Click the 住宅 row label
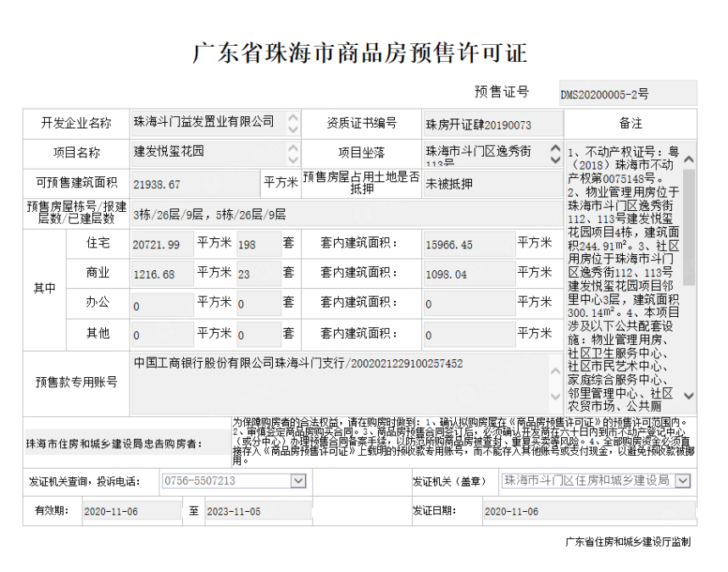This screenshot has width=728, height=572. tap(98, 243)
